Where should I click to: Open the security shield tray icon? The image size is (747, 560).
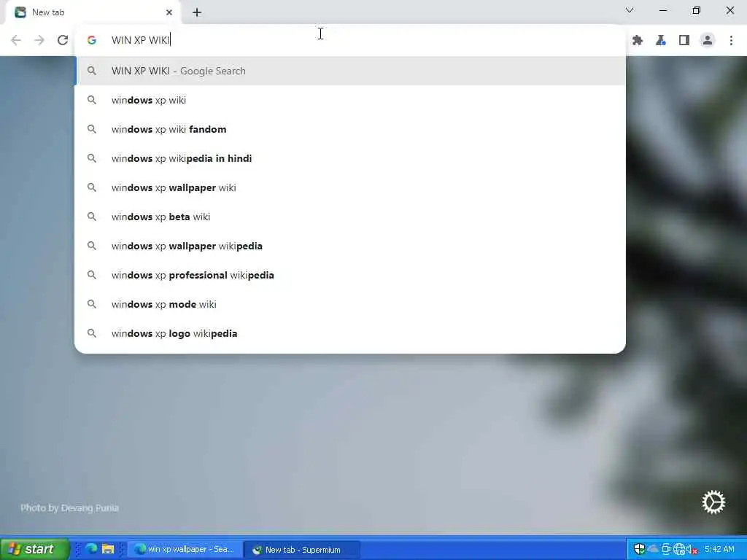tap(640, 549)
